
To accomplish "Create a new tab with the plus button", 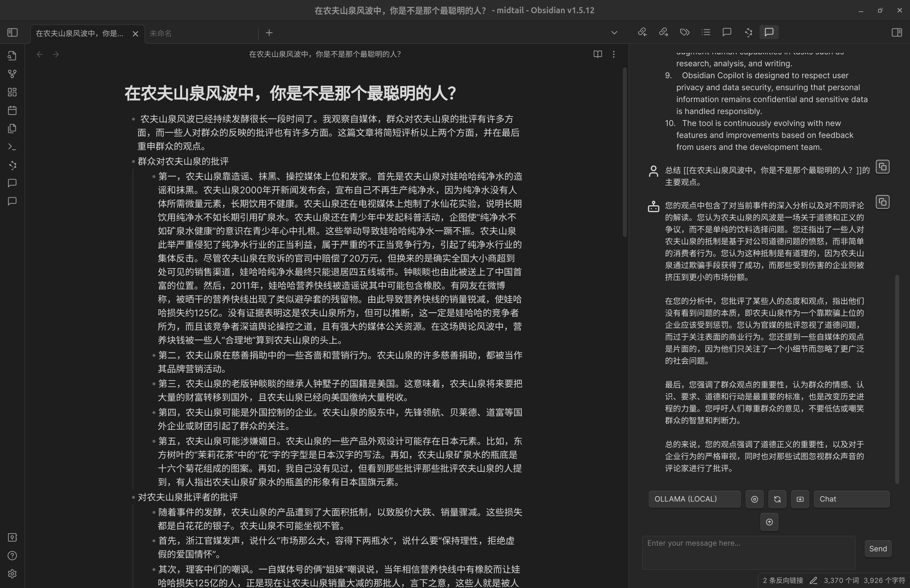I will (x=269, y=33).
